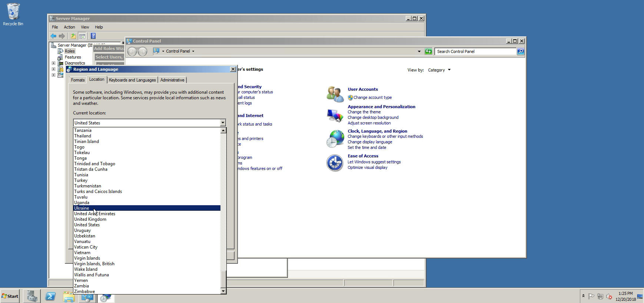
Task: Click Server Manager forward arrow toolbar icon
Action: (62, 36)
